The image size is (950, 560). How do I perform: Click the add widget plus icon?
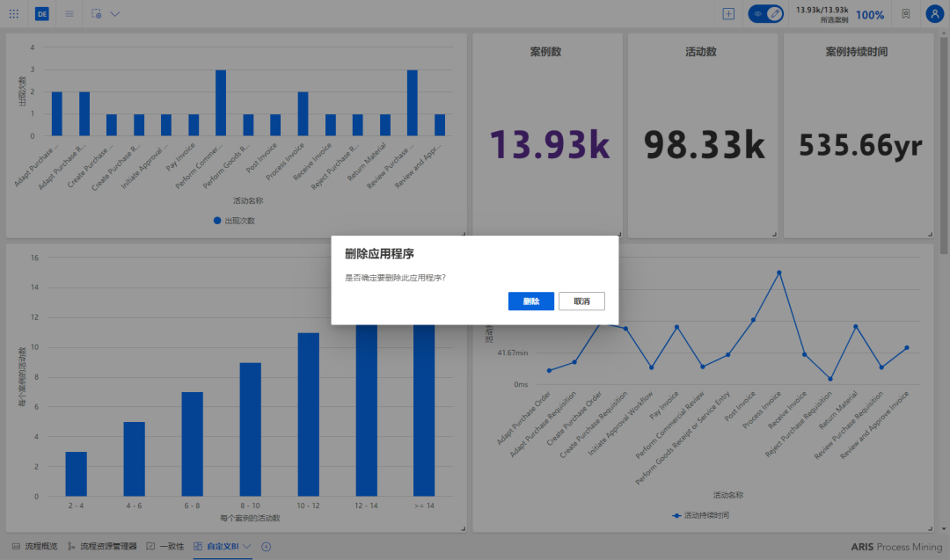tap(728, 13)
